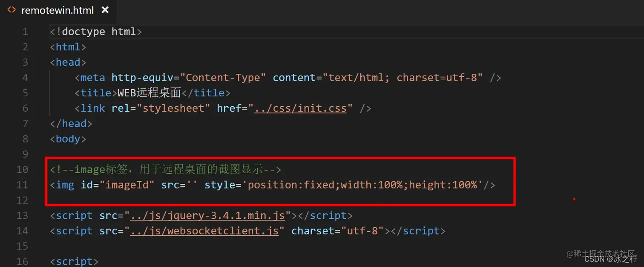Click line number 2 in gutter

(25, 47)
